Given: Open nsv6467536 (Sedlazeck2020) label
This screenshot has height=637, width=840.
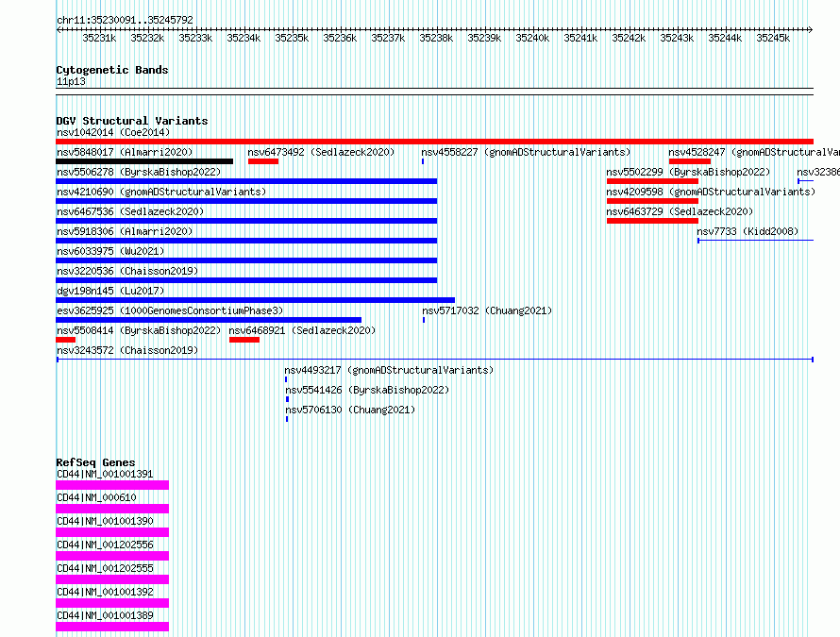Looking at the screenshot, I should pos(130,211).
